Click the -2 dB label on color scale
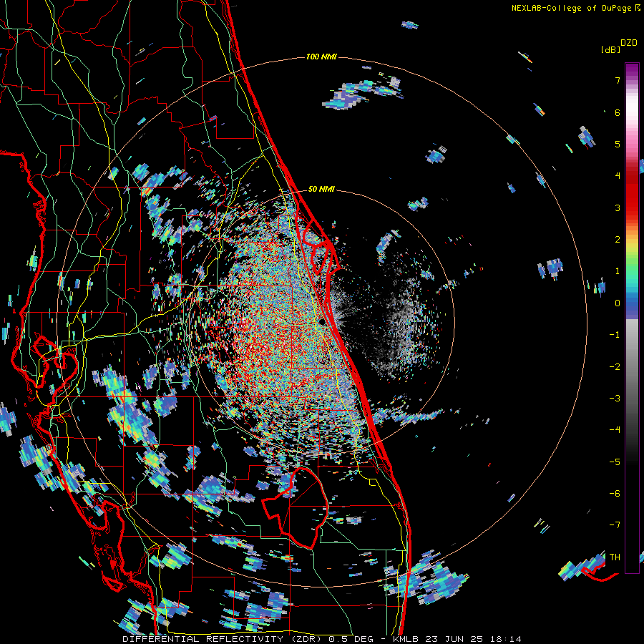Image resolution: width=644 pixels, height=644 pixels. (x=615, y=367)
